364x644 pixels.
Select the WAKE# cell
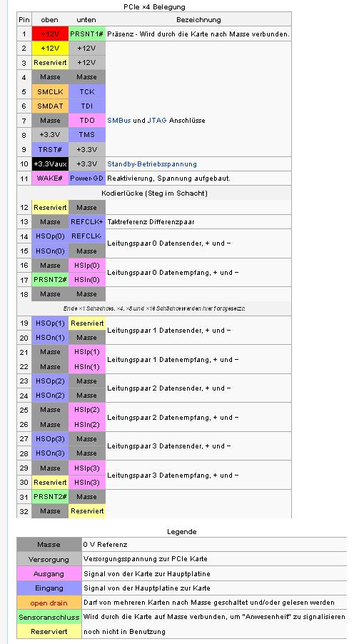click(x=50, y=178)
